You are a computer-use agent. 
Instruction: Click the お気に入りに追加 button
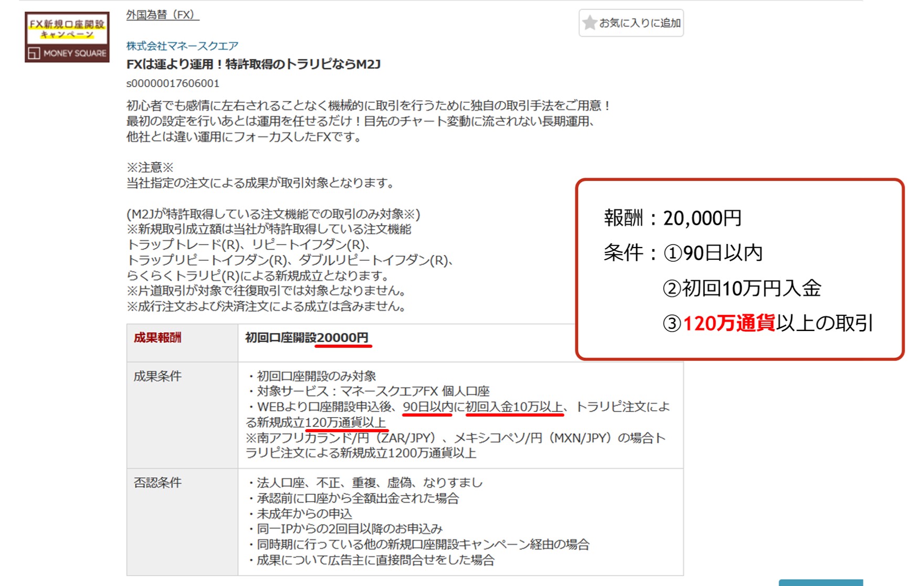pyautogui.click(x=631, y=23)
